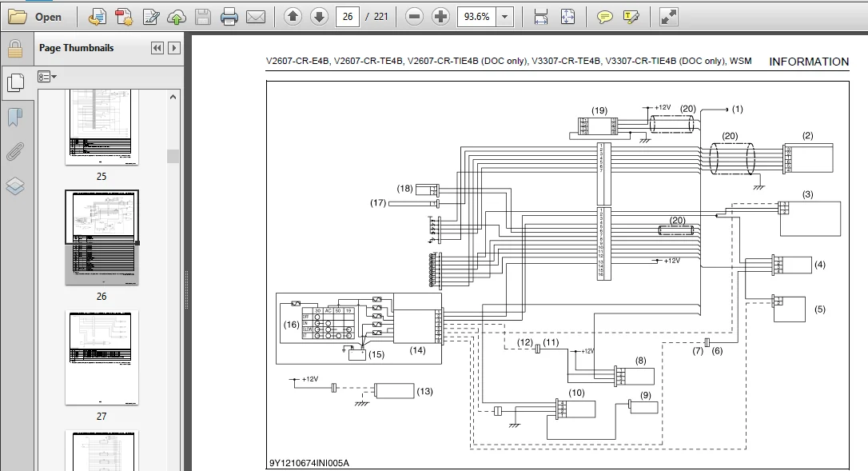Click the upload to cloud icon
Viewport: 868px width, 471px height.
177,17
